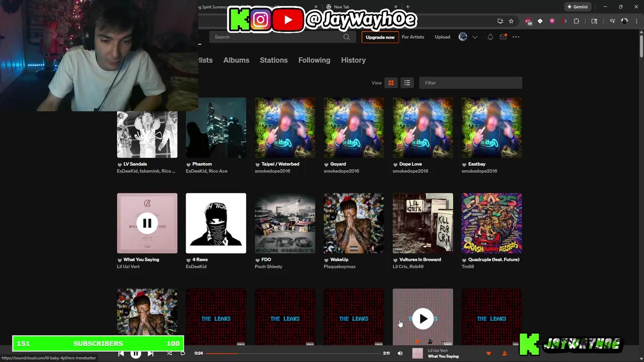
Task: Seek on the playback progress bar
Action: [293, 353]
